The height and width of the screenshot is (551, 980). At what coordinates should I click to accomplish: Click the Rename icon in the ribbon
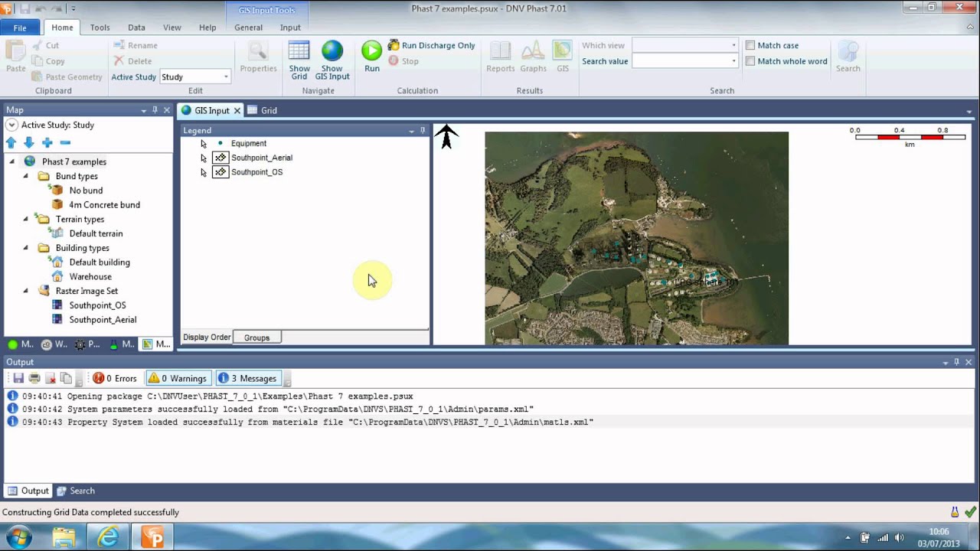pos(119,45)
